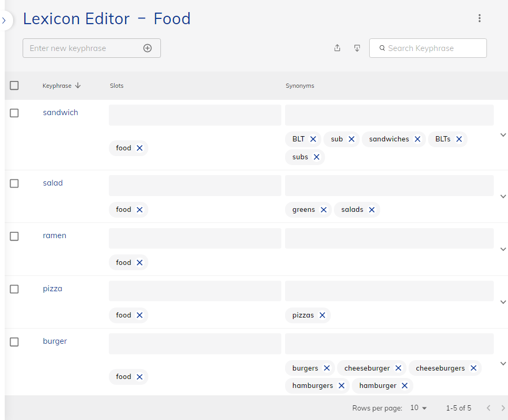The width and height of the screenshot is (508, 420).
Task: Remove greens synonym chip
Action: [323, 210]
